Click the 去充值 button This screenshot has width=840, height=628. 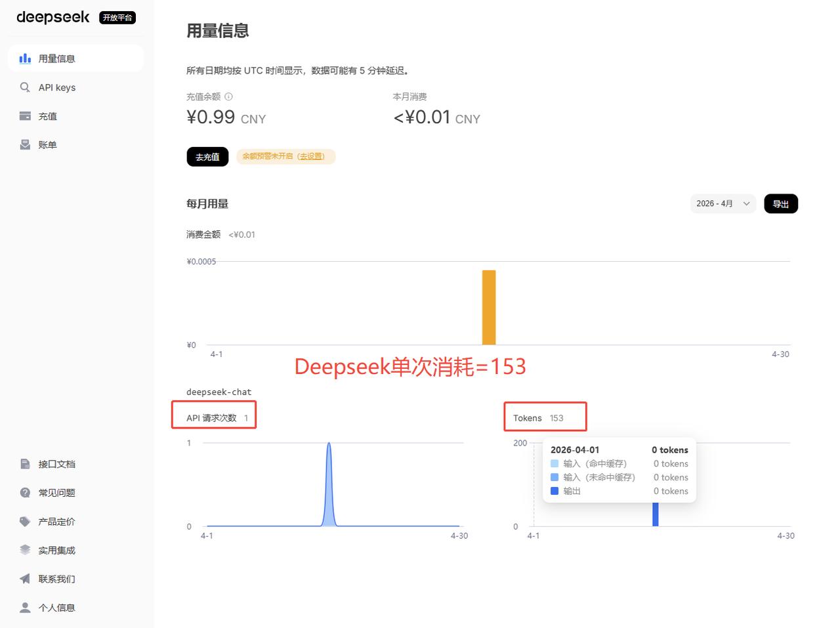point(207,156)
